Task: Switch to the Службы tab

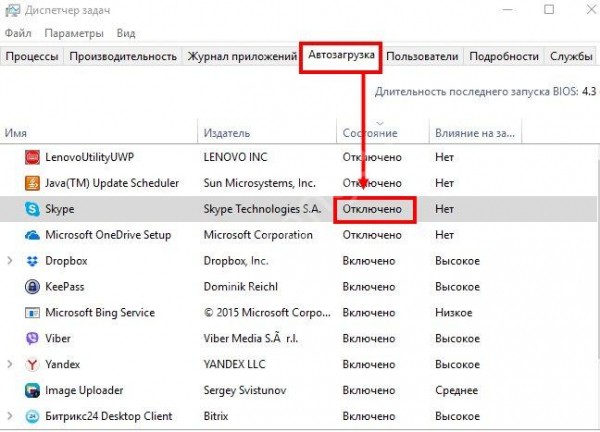Action: (571, 57)
